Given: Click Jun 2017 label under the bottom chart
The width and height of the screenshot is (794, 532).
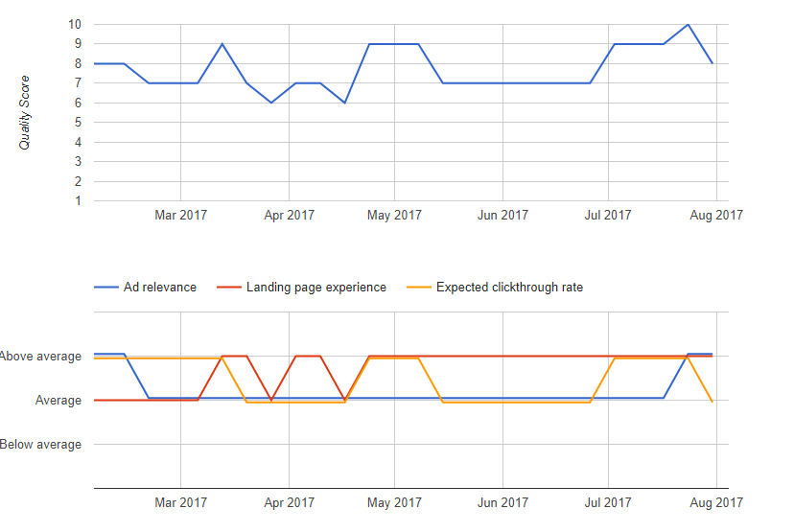Looking at the screenshot, I should pos(502,502).
